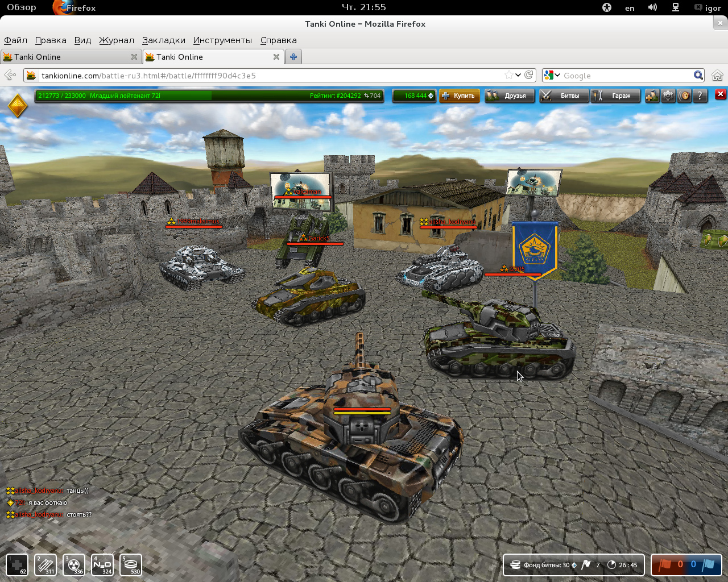Activate the double damage radiation supply
Viewport: 728px width, 582px height.
74,564
